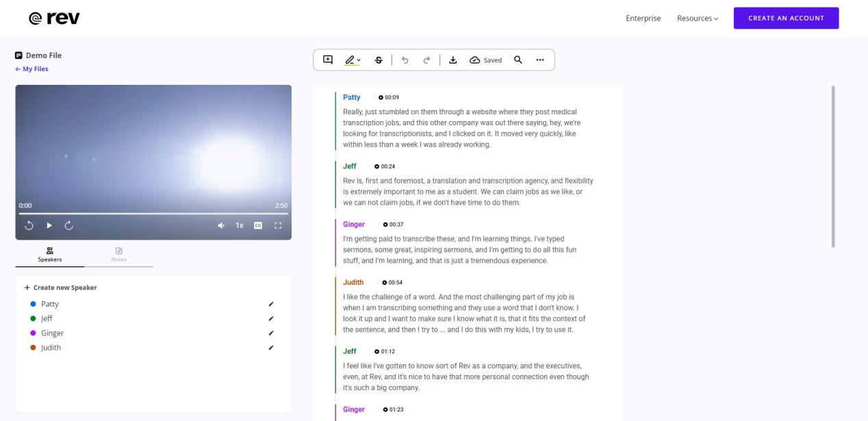
Task: Rewind the video playback
Action: pyautogui.click(x=29, y=225)
